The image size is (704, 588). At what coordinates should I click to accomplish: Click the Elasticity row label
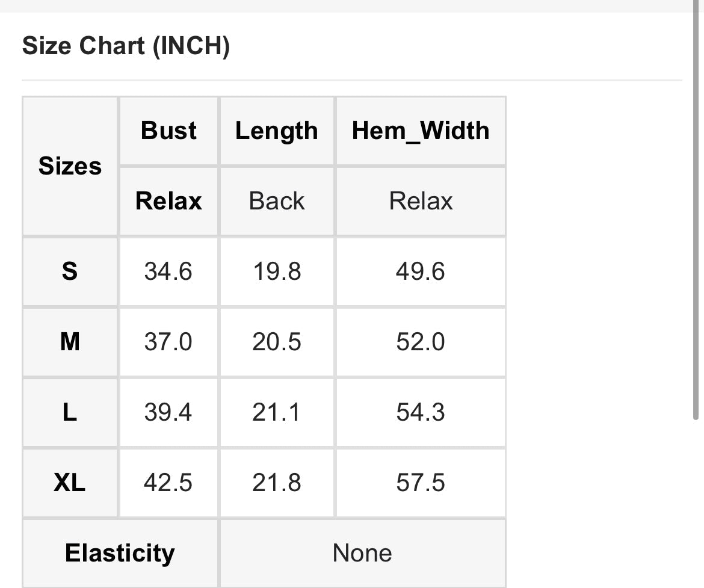[120, 553]
